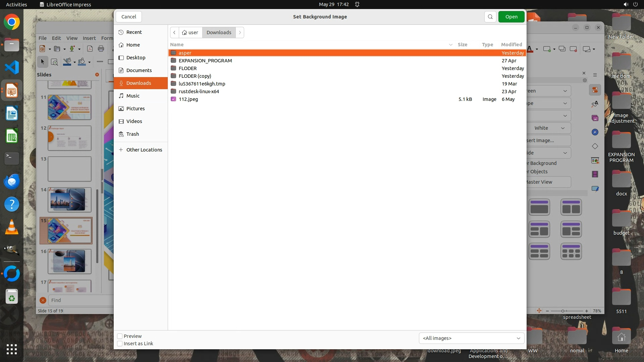
Task: Expand the All images filter dropdown
Action: click(471, 338)
